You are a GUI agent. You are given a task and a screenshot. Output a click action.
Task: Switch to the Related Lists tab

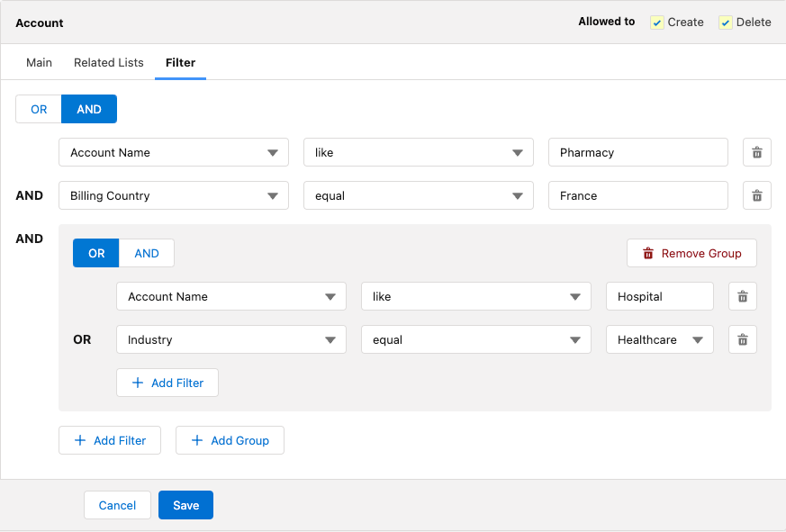point(108,63)
